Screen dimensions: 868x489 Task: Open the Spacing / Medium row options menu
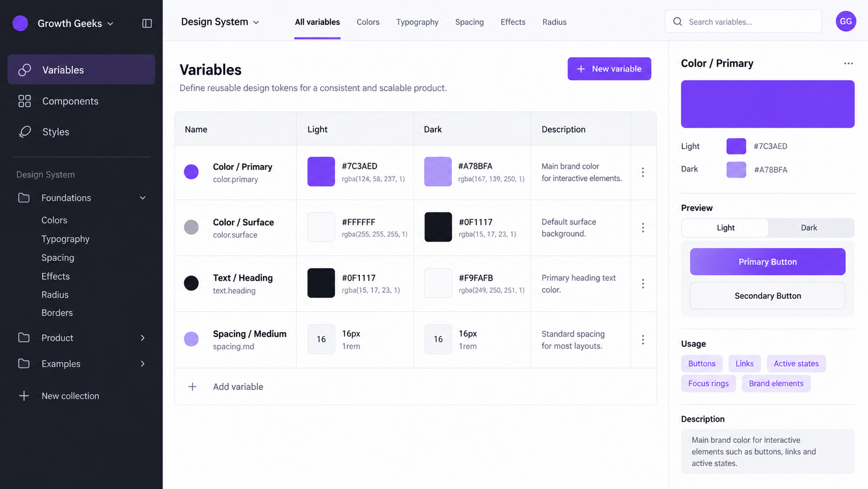point(643,339)
